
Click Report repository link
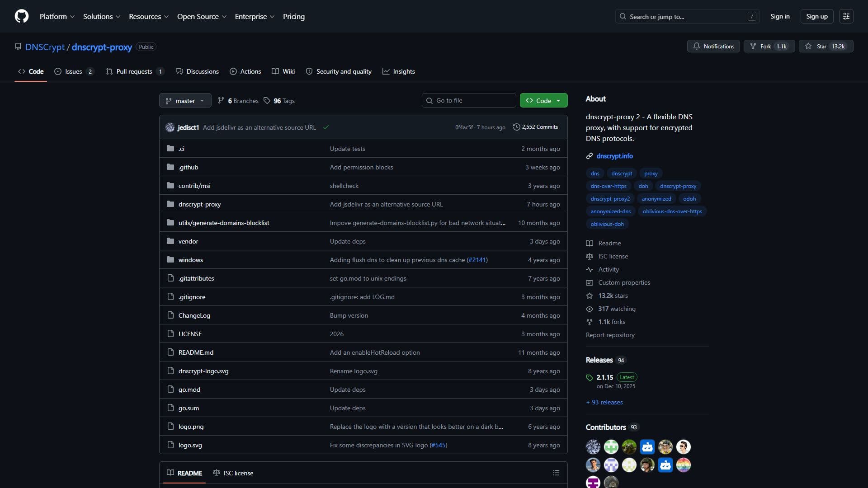click(610, 335)
